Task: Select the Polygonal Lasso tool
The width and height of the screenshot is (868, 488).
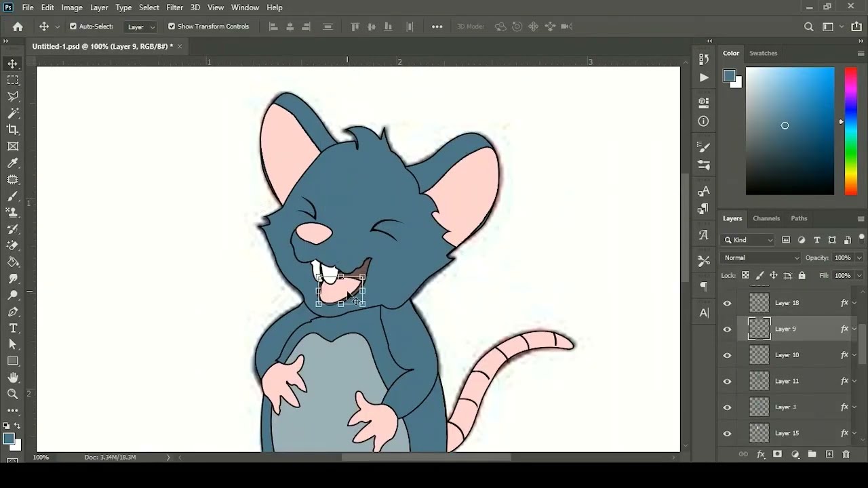Action: click(x=13, y=97)
